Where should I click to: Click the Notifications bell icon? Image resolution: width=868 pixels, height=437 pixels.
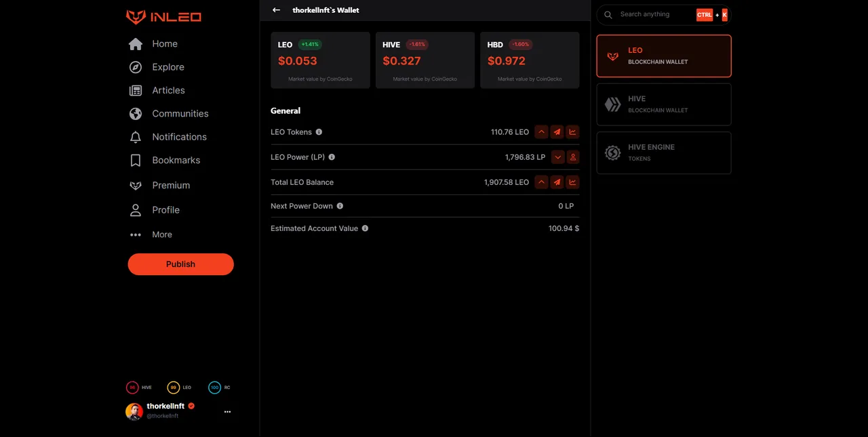click(136, 137)
